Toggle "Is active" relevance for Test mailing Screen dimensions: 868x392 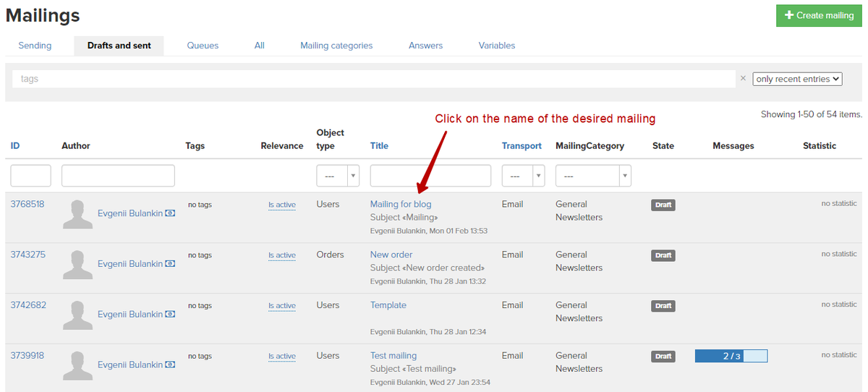tap(281, 357)
